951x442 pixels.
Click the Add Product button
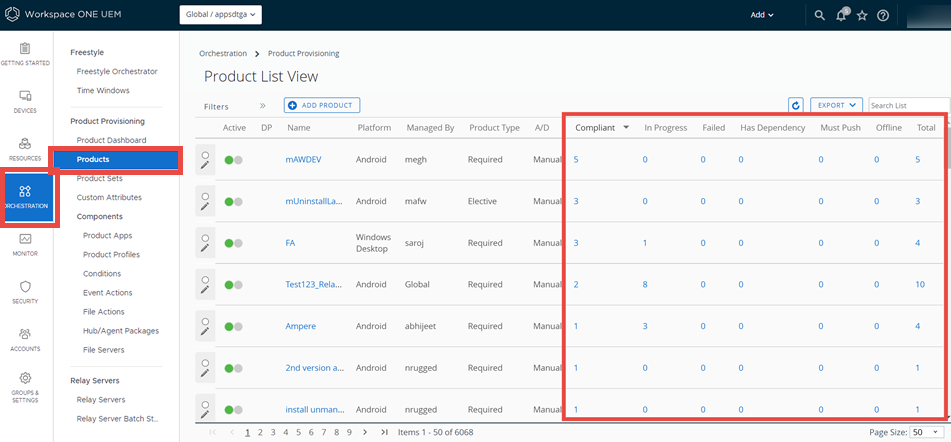[x=321, y=105]
